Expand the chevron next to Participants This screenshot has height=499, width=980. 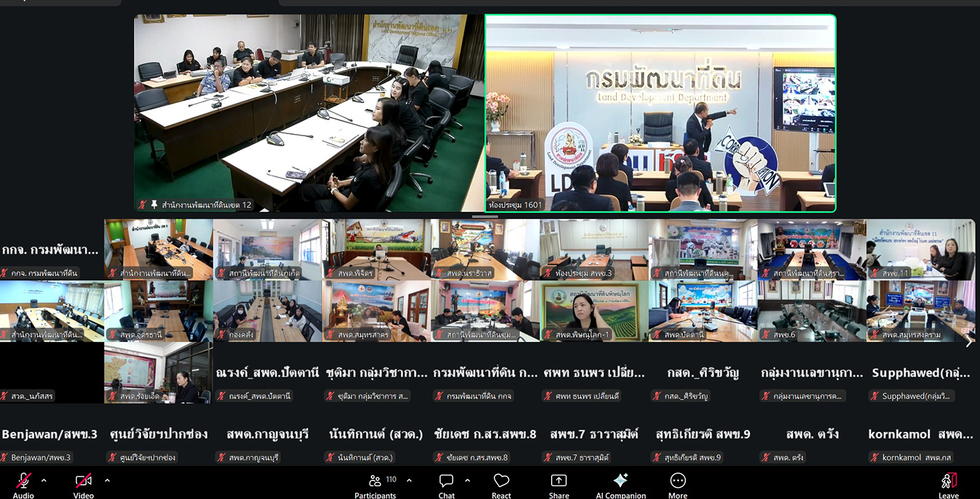point(409,480)
